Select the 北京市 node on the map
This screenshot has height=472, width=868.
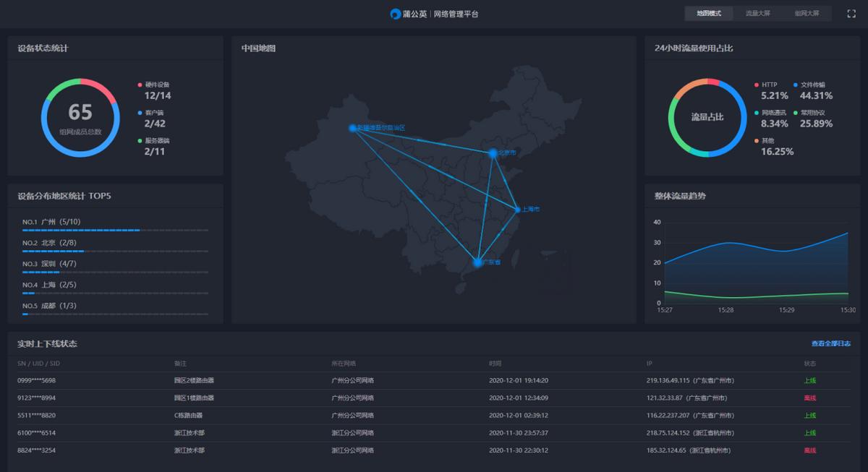coord(495,152)
